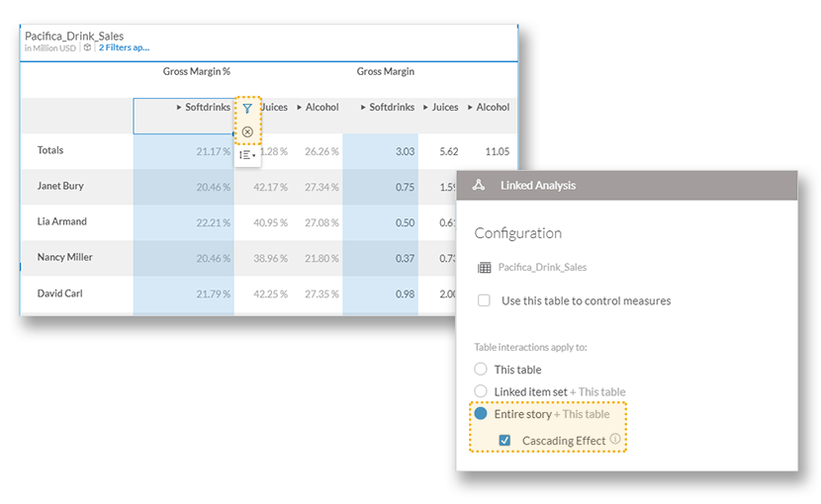Click the Cascading Effect info icon
Viewport: 821px width, 504px height.
[615, 440]
